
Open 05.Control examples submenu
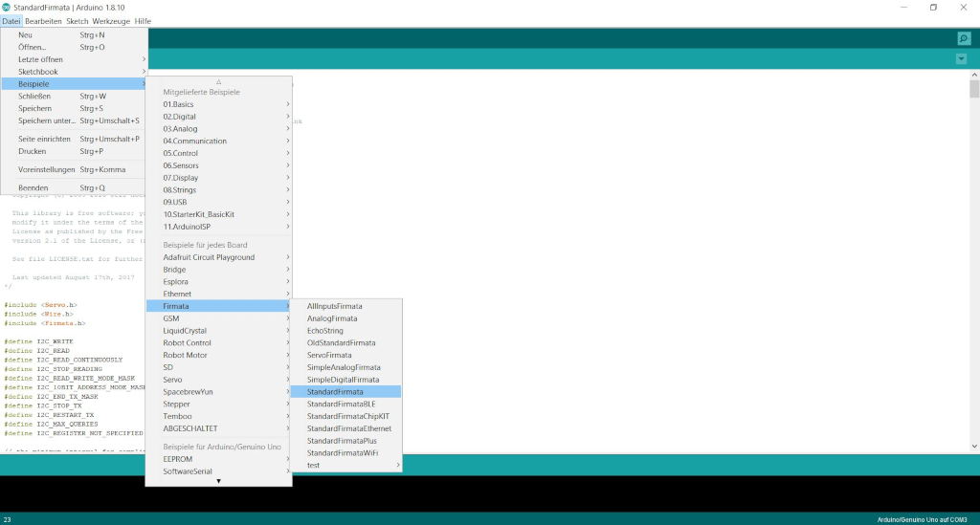point(219,153)
